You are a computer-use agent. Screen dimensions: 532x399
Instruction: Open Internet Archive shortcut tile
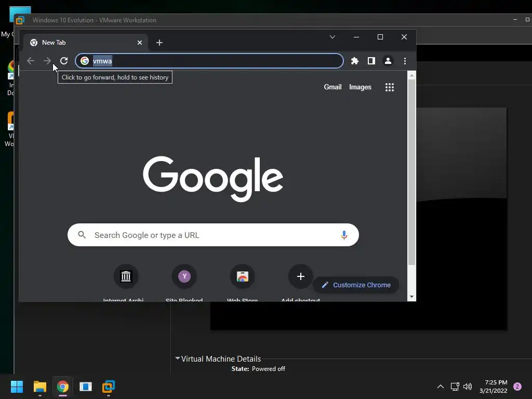[126, 276]
